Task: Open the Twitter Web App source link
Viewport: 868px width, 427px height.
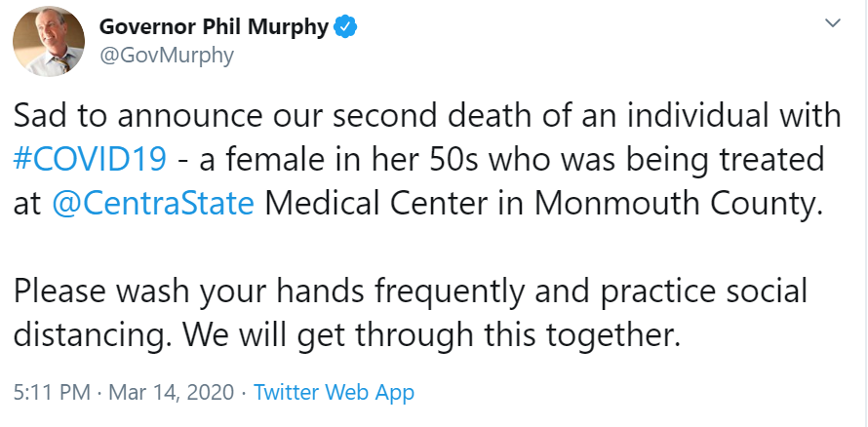Action: (334, 393)
